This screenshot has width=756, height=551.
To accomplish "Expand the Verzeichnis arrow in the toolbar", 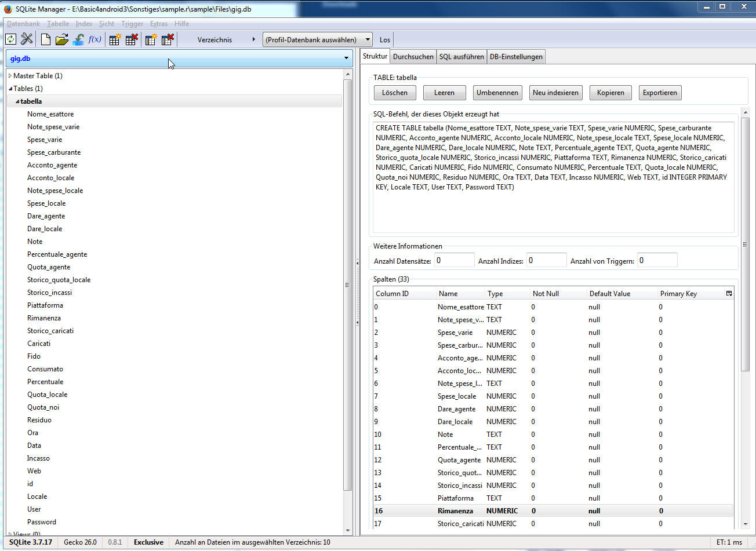I will pyautogui.click(x=253, y=40).
